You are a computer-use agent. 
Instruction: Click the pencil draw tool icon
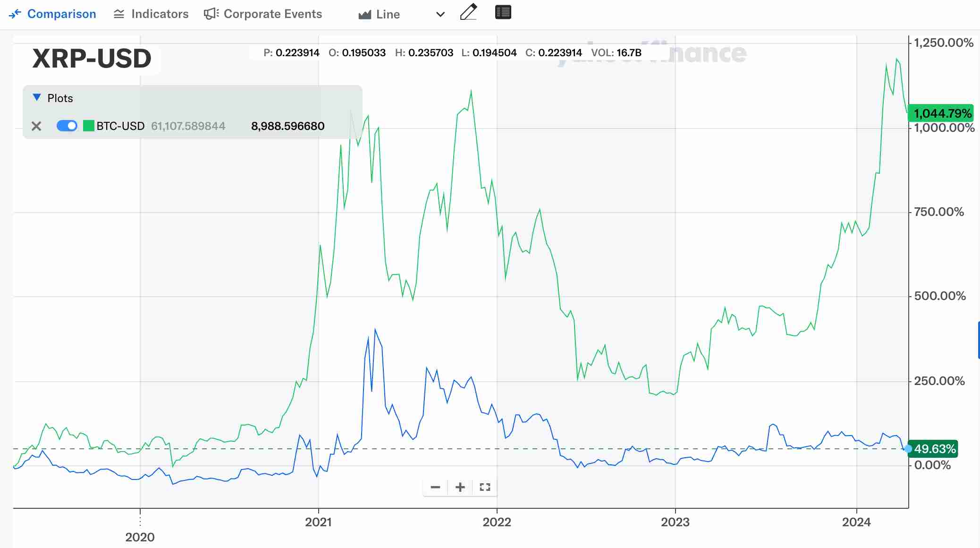click(468, 12)
